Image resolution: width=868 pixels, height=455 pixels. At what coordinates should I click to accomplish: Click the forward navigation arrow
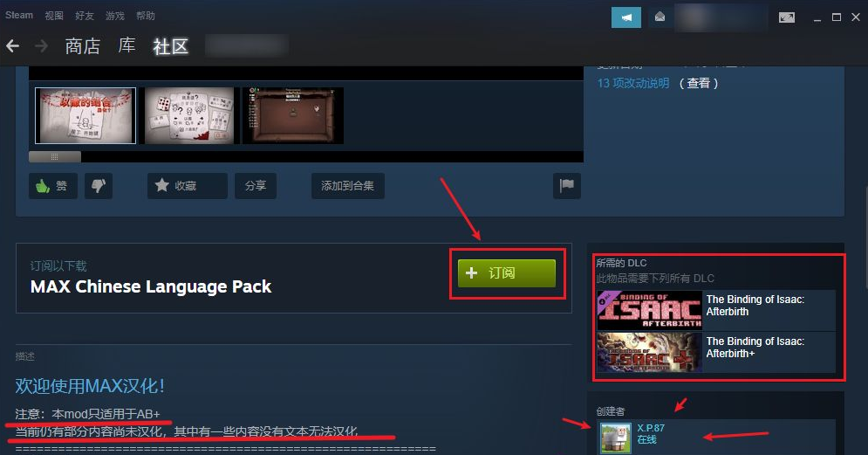click(x=41, y=46)
